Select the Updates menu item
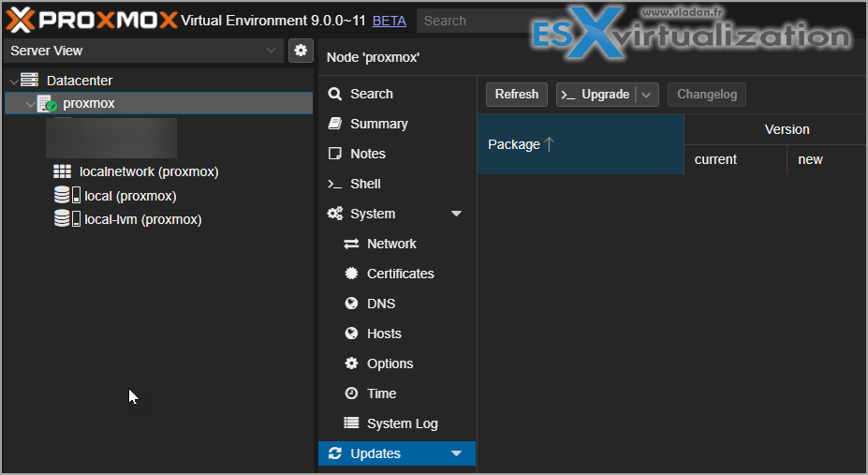 [397, 453]
